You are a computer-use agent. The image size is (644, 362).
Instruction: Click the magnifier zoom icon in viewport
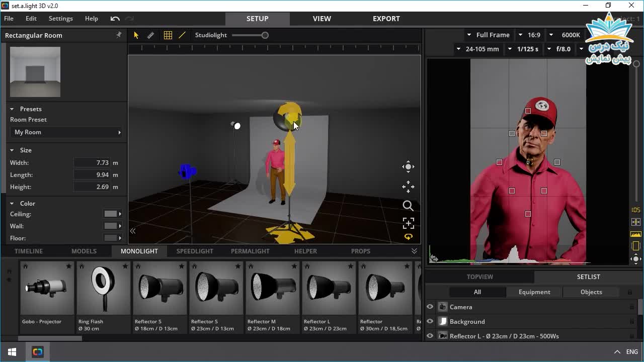pos(408,206)
